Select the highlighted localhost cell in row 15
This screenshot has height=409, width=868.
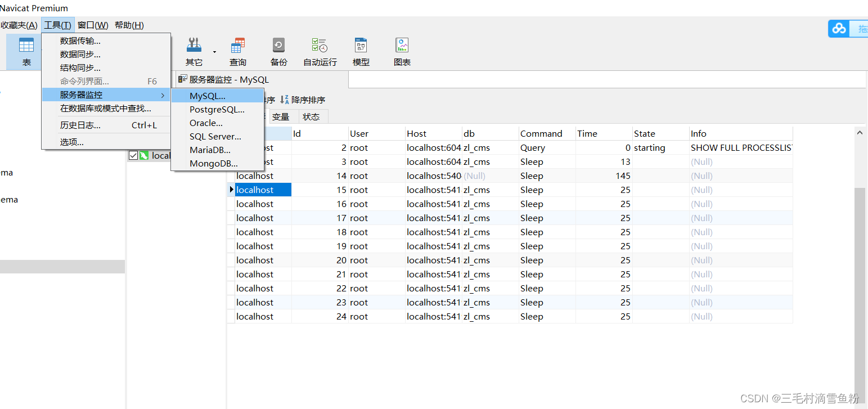click(263, 190)
